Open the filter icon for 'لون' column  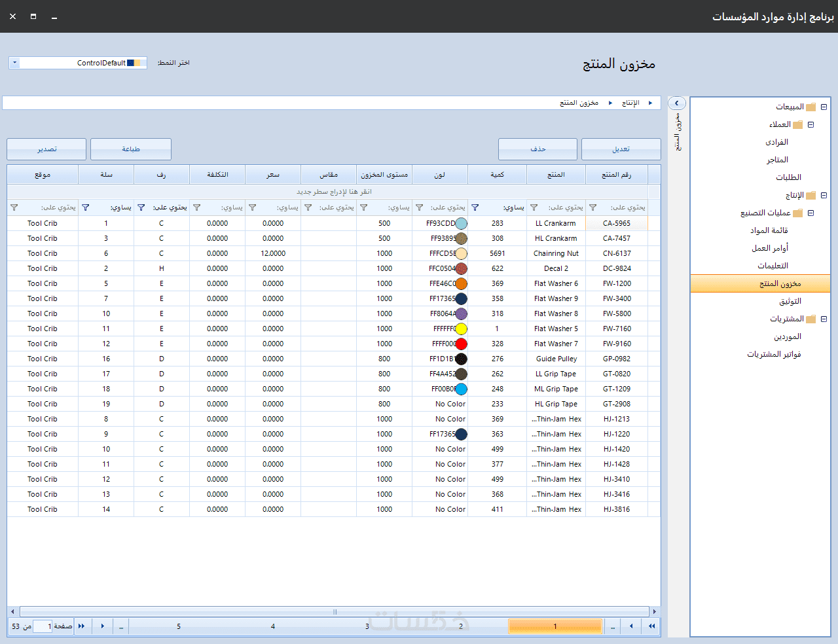(420, 207)
